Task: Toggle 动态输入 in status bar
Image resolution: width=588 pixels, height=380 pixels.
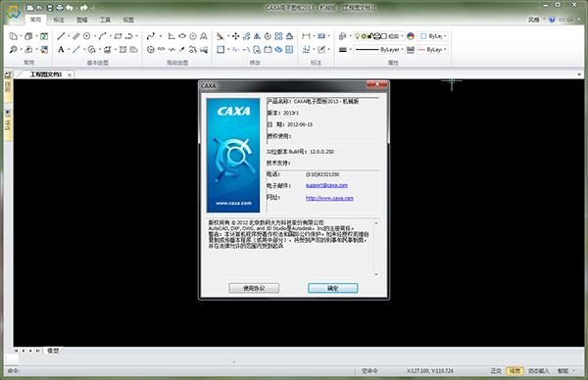Action: coord(538,370)
